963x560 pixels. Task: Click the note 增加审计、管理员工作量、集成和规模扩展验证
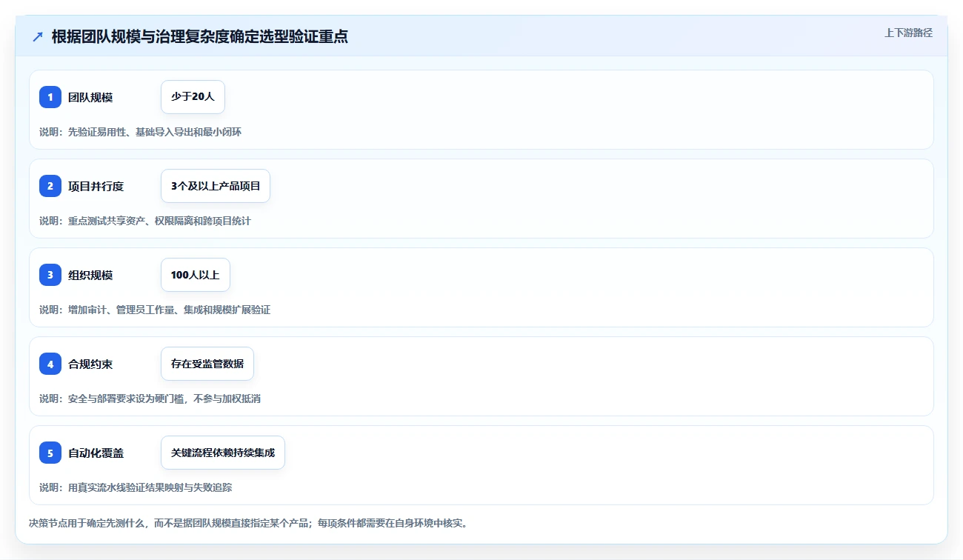(169, 310)
